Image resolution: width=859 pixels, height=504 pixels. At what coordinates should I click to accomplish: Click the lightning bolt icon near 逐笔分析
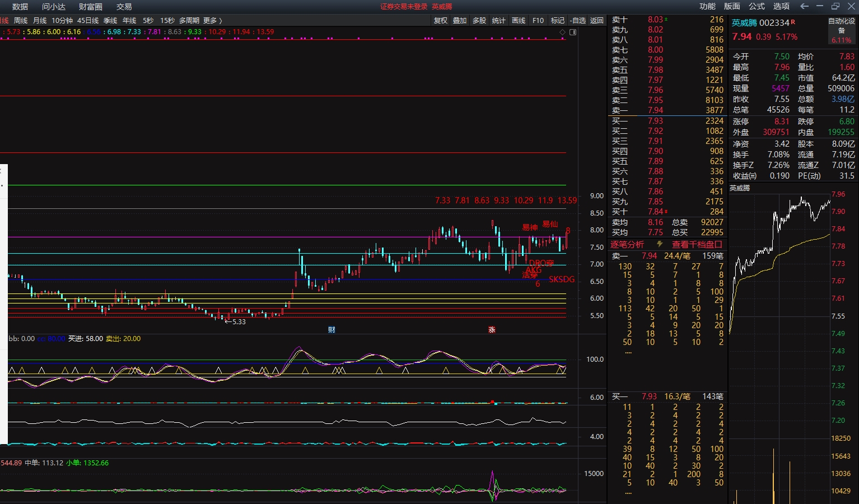(660, 244)
